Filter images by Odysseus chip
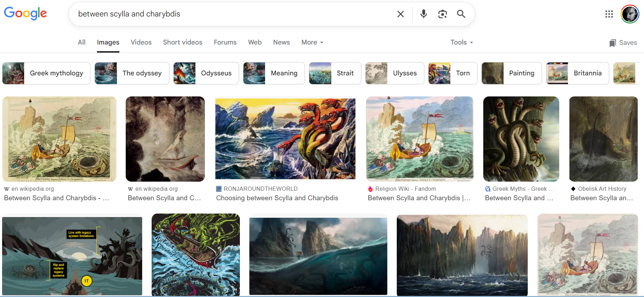644x297 pixels. tap(206, 73)
